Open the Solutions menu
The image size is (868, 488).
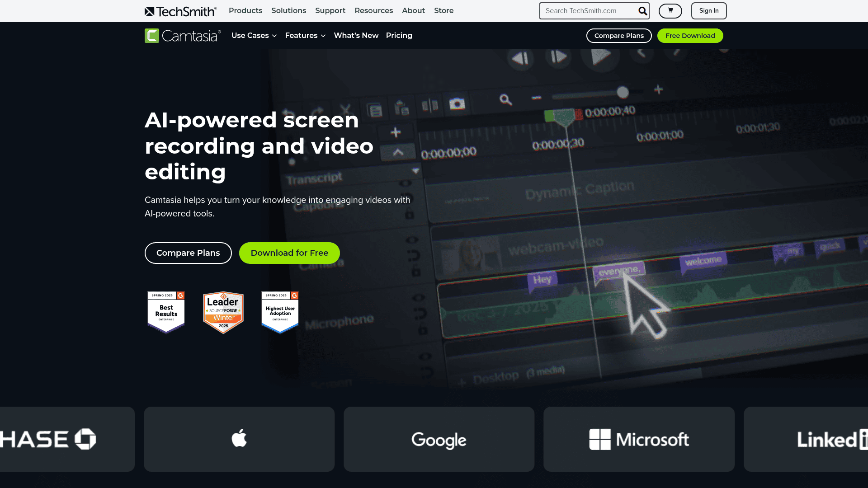pyautogui.click(x=288, y=10)
